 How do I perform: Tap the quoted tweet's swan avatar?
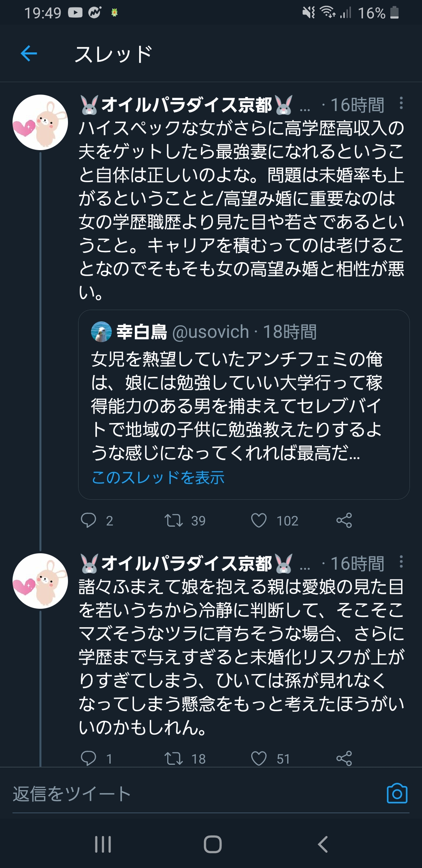pyautogui.click(x=101, y=332)
